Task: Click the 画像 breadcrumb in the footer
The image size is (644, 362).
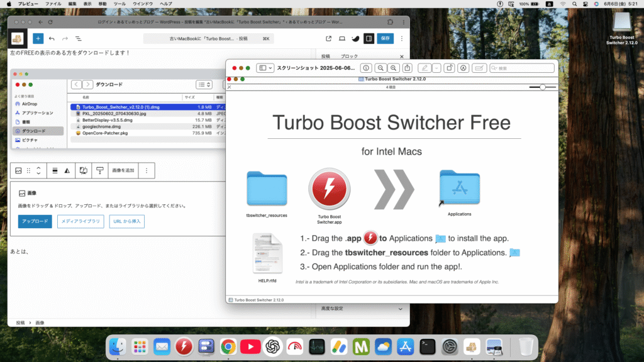Action: tap(40, 323)
